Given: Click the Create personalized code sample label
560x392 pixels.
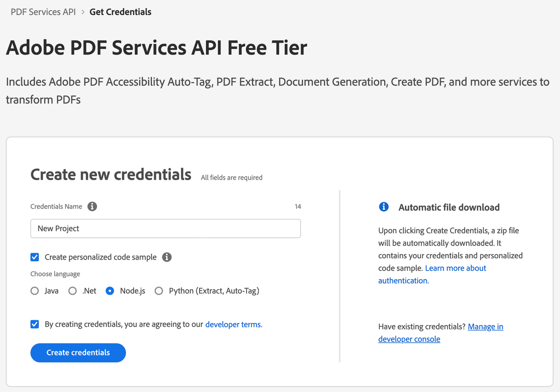Looking at the screenshot, I should pyautogui.click(x=101, y=257).
